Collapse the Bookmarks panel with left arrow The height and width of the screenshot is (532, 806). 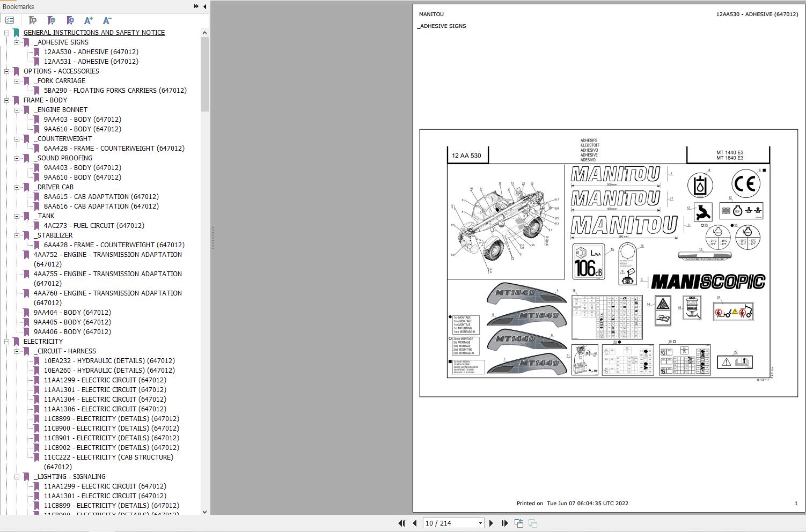coord(205,6)
